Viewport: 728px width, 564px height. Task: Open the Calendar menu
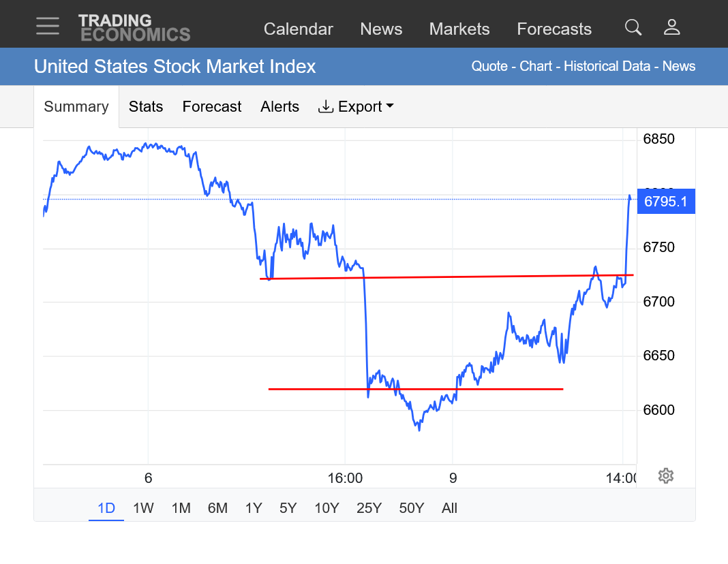tap(298, 29)
